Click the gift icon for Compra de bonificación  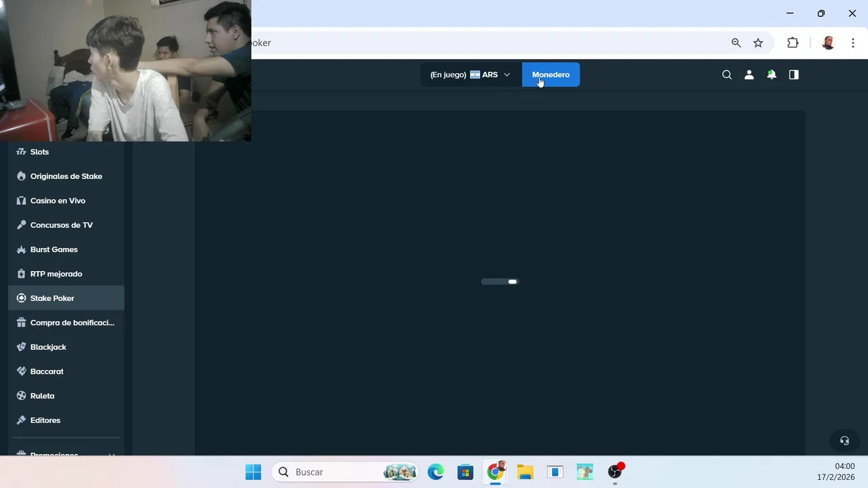pyautogui.click(x=21, y=323)
